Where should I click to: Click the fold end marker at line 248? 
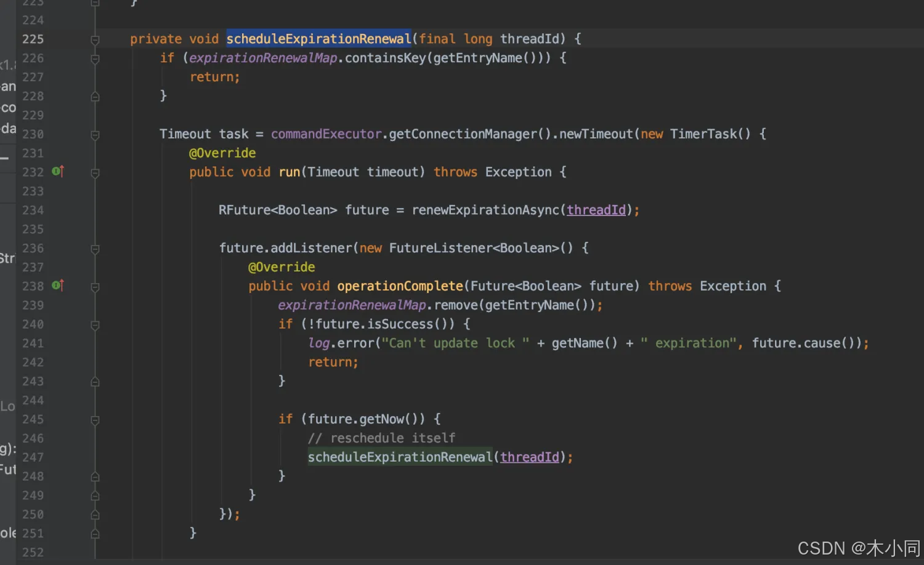[x=95, y=476]
